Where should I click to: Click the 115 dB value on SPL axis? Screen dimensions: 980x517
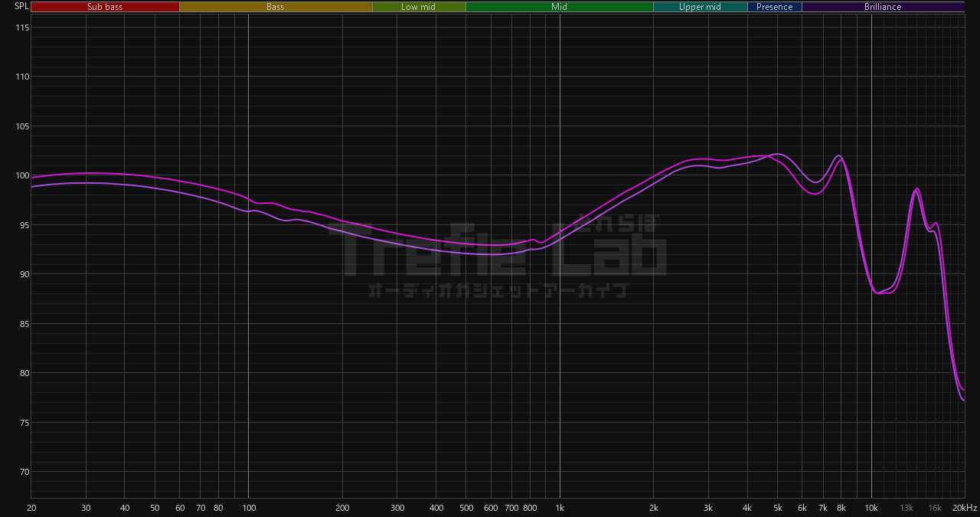(x=21, y=28)
